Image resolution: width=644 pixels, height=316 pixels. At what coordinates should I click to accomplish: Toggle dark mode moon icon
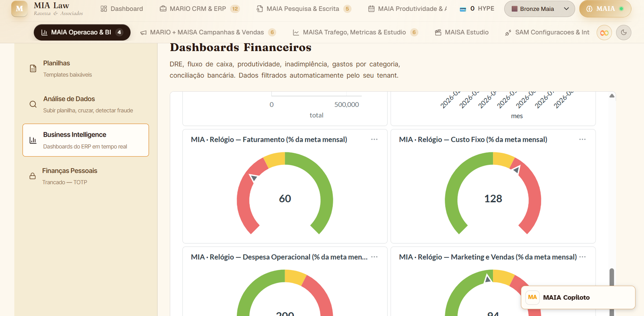(623, 33)
